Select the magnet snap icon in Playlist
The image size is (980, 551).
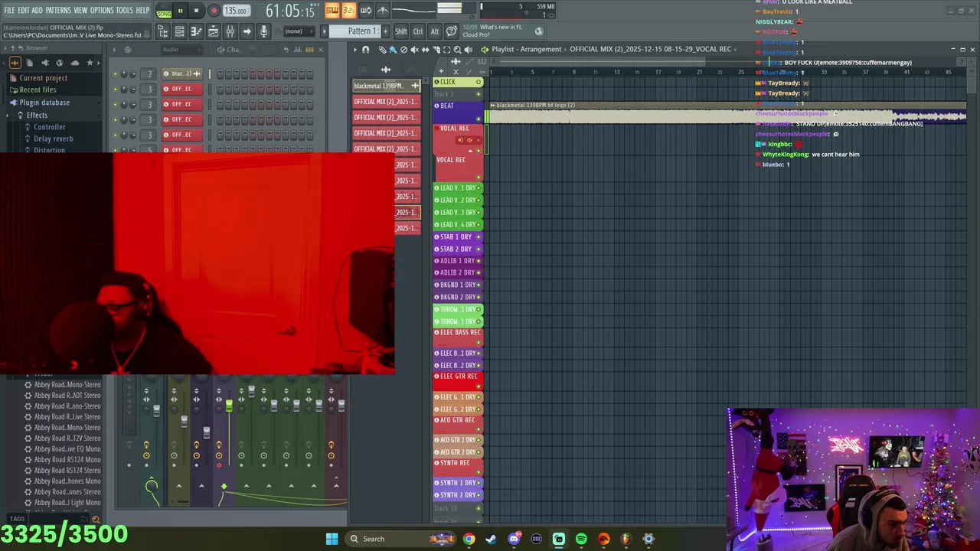[366, 50]
